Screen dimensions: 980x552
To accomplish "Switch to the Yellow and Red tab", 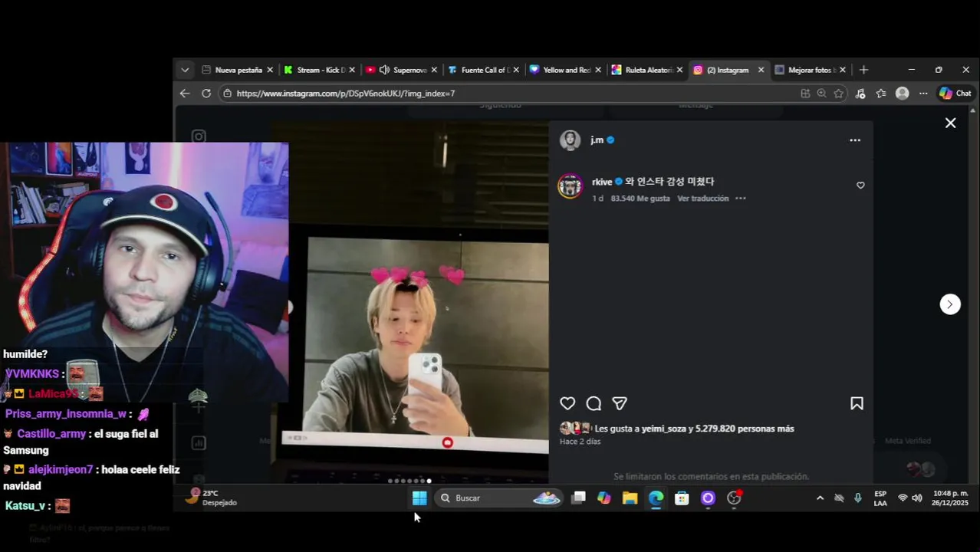I will point(567,70).
